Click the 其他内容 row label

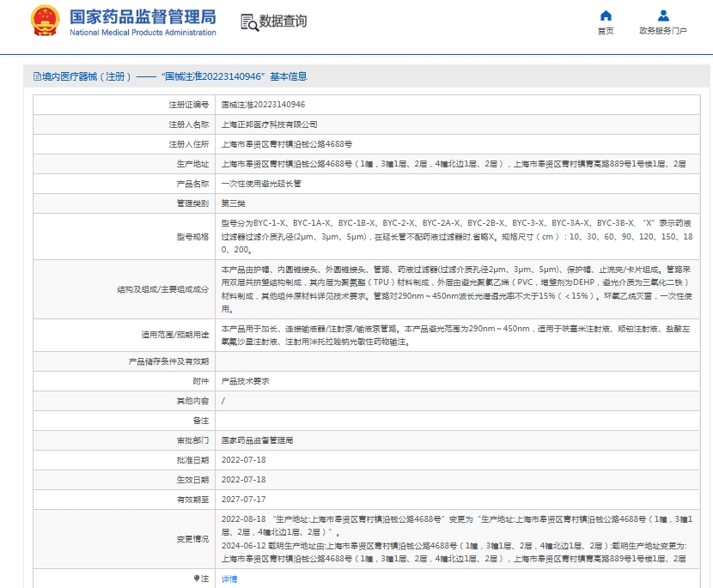click(x=192, y=401)
